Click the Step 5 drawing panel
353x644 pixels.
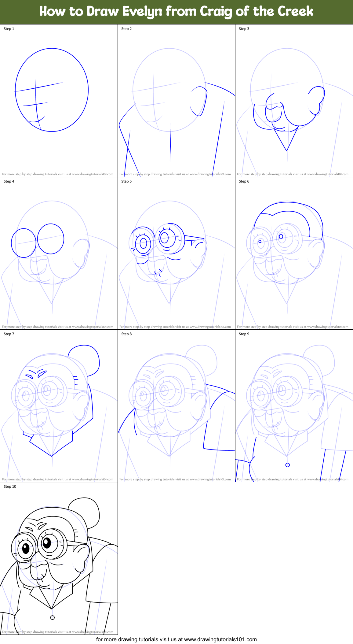pyautogui.click(x=176, y=253)
